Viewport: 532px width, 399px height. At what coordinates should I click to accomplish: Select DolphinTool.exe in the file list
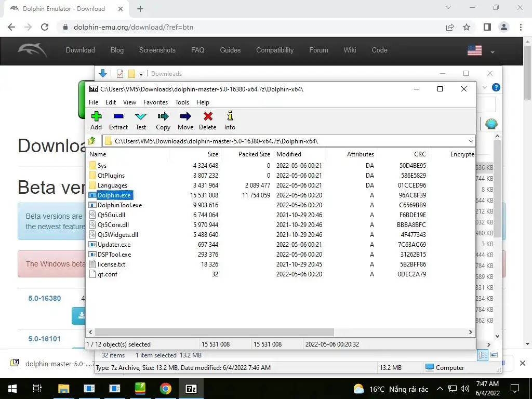click(x=119, y=205)
